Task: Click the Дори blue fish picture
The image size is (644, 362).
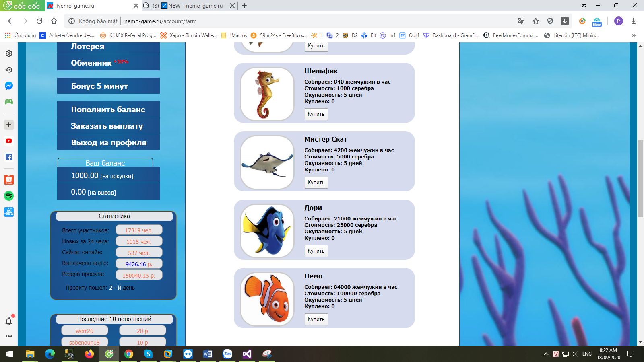Action: pyautogui.click(x=267, y=231)
